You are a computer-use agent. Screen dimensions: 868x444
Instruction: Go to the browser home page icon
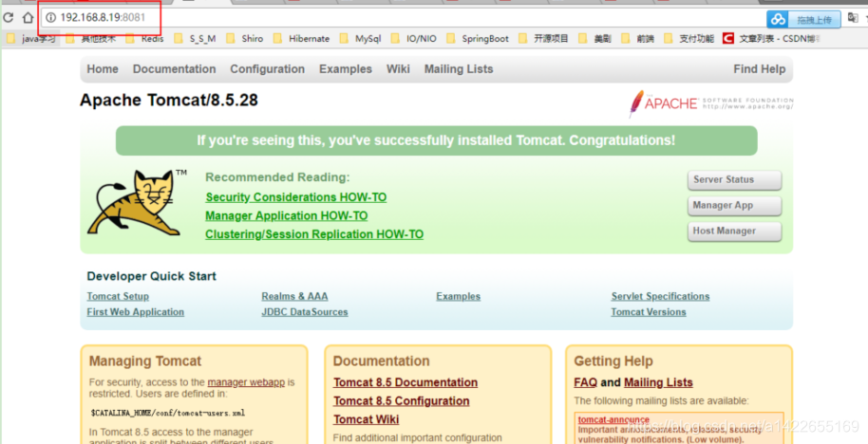pyautogui.click(x=28, y=18)
